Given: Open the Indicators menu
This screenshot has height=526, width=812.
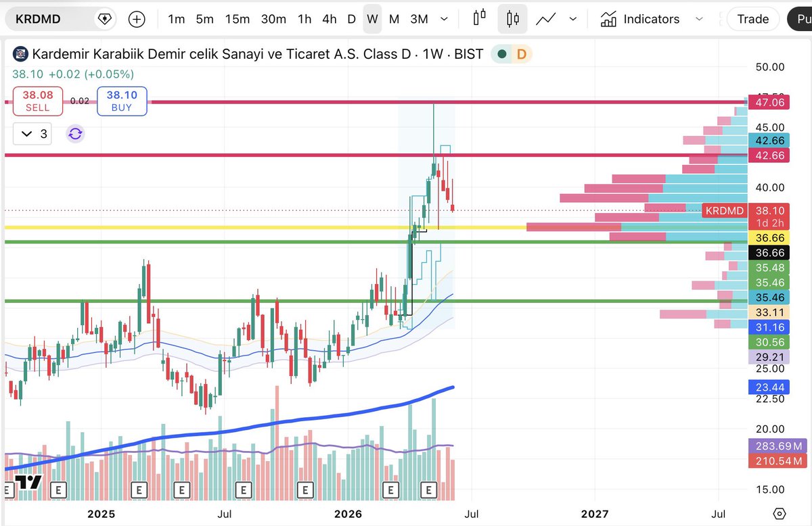Looking at the screenshot, I should [640, 19].
